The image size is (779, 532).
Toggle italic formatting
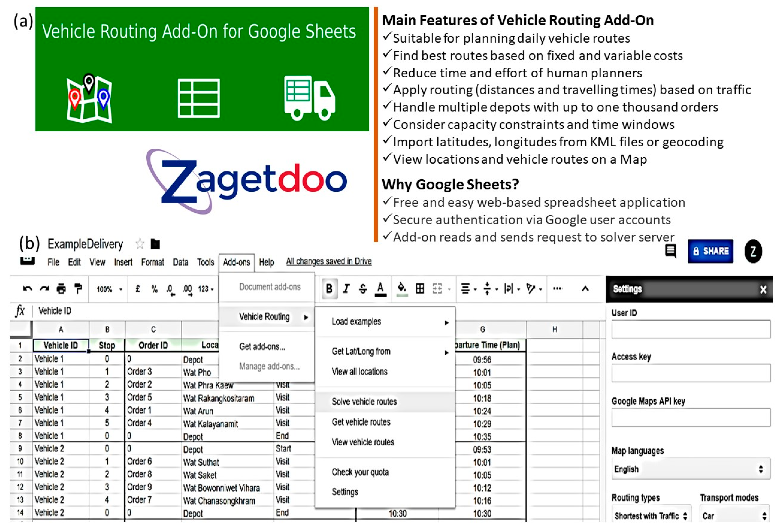tap(346, 289)
